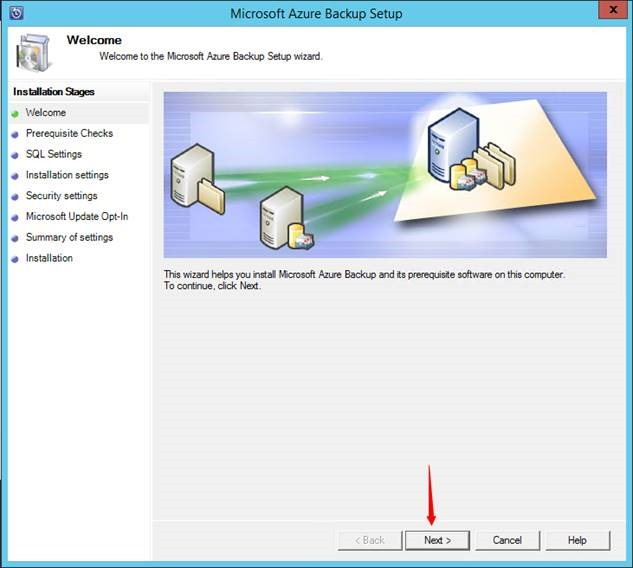Click the SQL Settings stage bullet

[15, 155]
